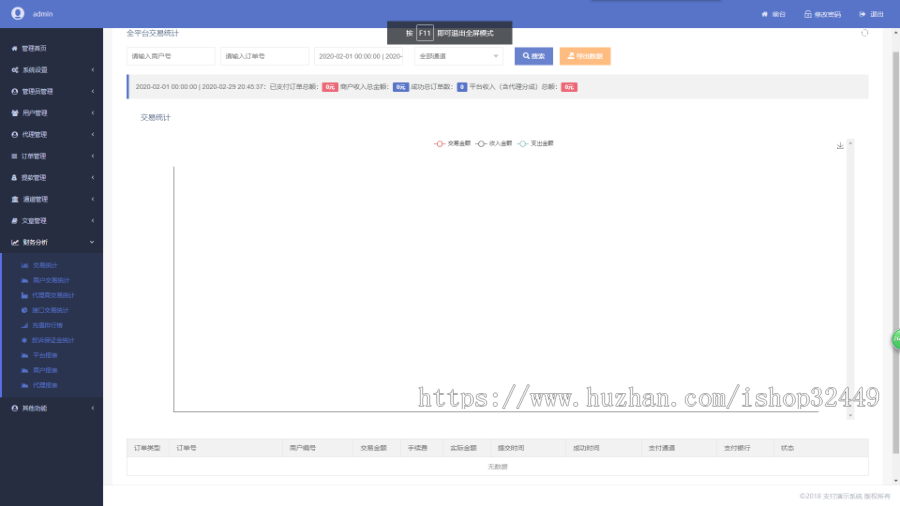Viewport: 900px width, 506px height.
Task: Expand the 文章管理 menu chevron
Action: pos(92,221)
